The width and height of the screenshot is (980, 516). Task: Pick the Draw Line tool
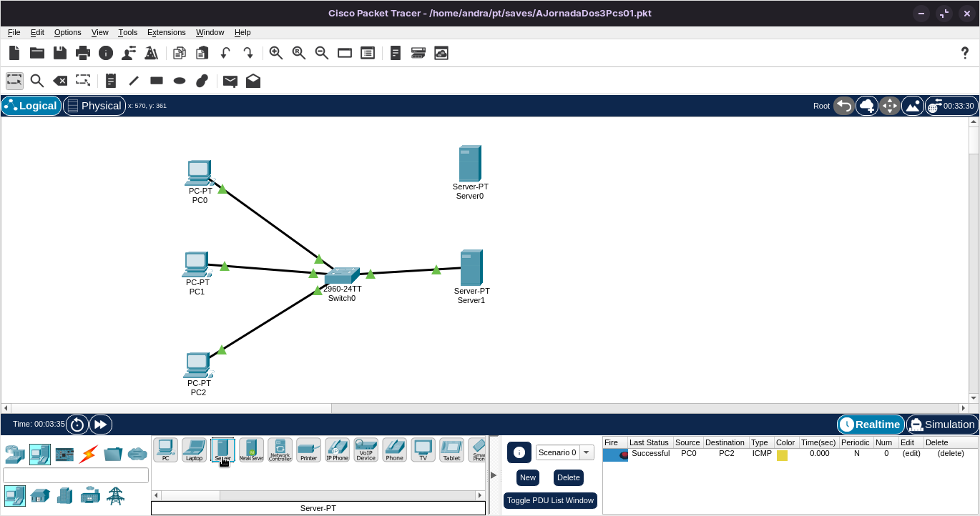tap(134, 81)
